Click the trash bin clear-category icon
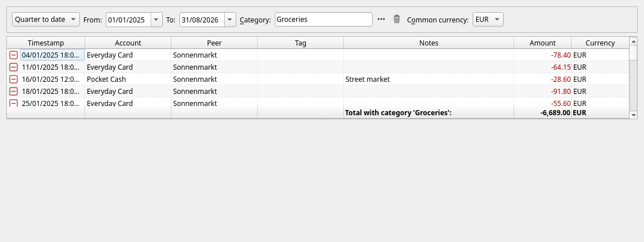The width and height of the screenshot is (644, 242). (396, 20)
